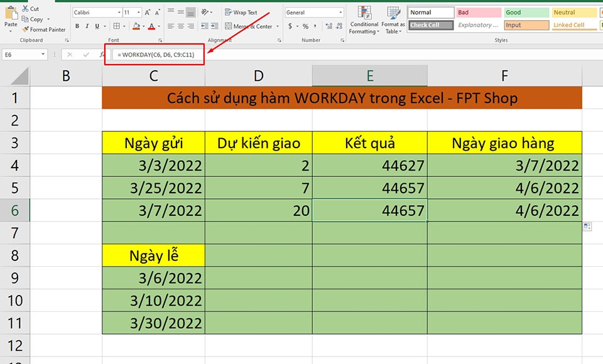This screenshot has height=364, width=603.
Task: Open the Borders dropdown arrow
Action: pyautogui.click(x=124, y=26)
